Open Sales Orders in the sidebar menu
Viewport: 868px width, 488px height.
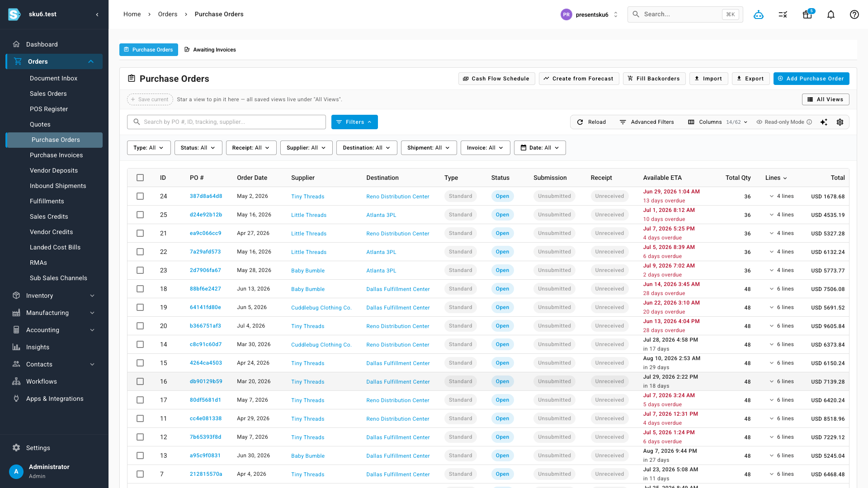pos(54,94)
